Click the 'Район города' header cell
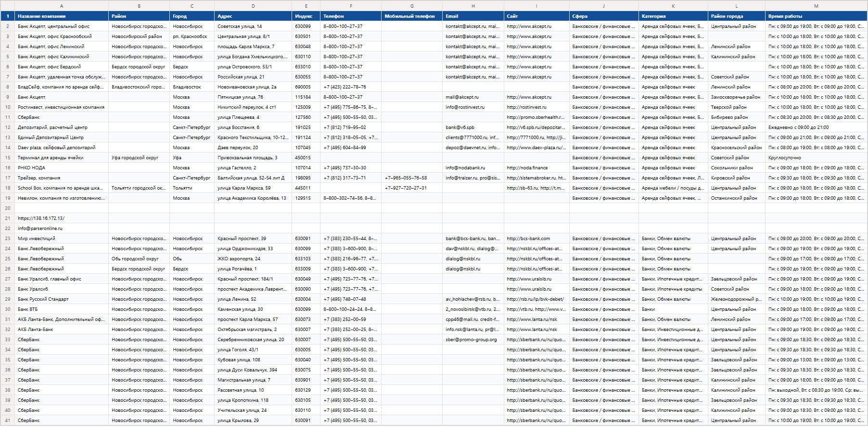The height and width of the screenshot is (434, 868). 737,16
